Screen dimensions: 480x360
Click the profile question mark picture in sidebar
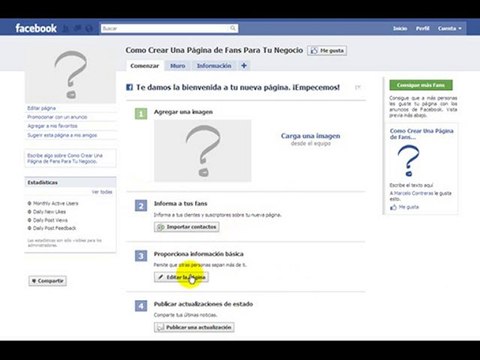[70, 74]
